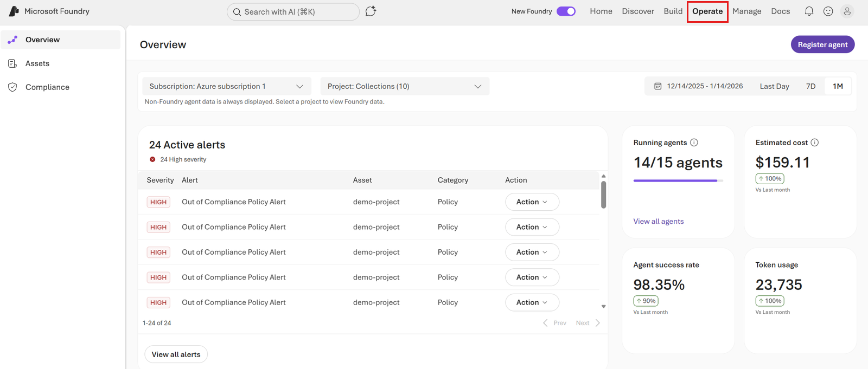This screenshot has width=868, height=369.
Task: Select Assets in the sidebar
Action: tap(61, 63)
